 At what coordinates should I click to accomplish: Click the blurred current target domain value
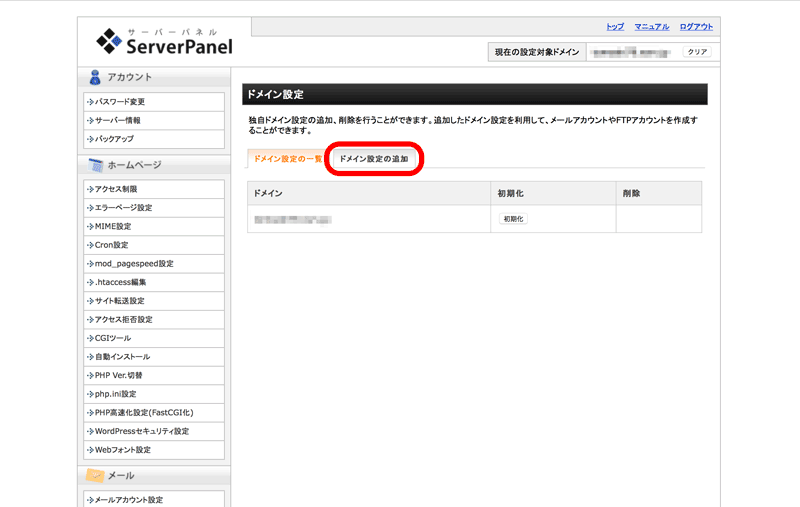631,52
